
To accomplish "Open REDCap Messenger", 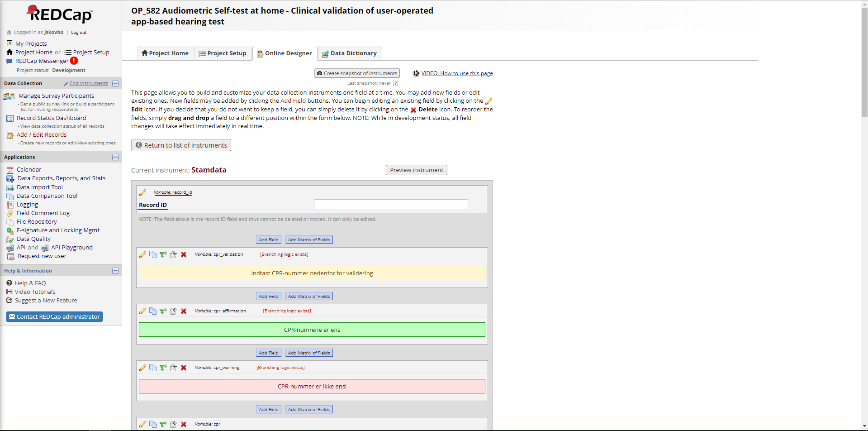I will (42, 61).
